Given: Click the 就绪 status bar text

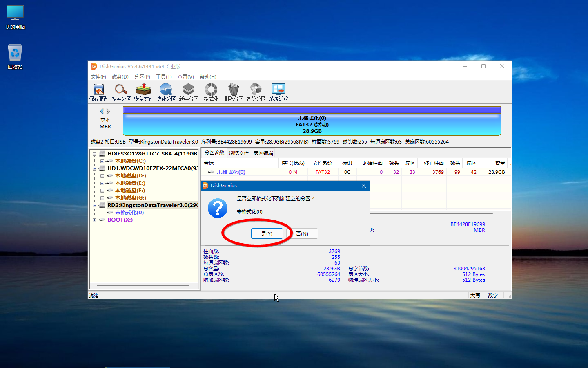Looking at the screenshot, I should tap(94, 296).
